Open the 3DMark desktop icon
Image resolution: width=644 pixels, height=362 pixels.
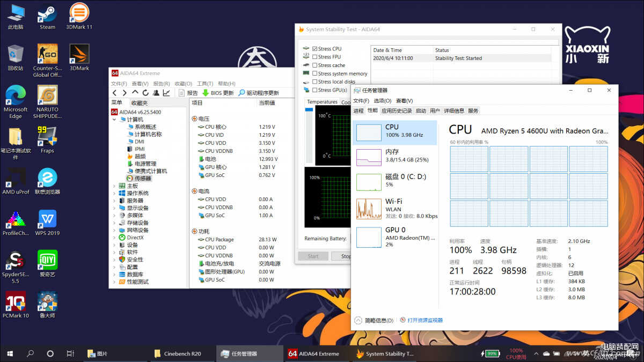tap(79, 58)
